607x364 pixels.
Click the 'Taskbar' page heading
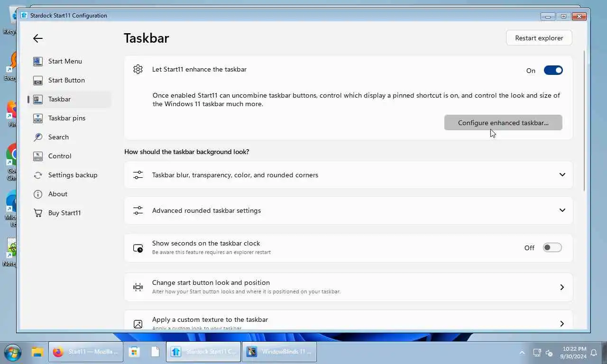pyautogui.click(x=147, y=38)
